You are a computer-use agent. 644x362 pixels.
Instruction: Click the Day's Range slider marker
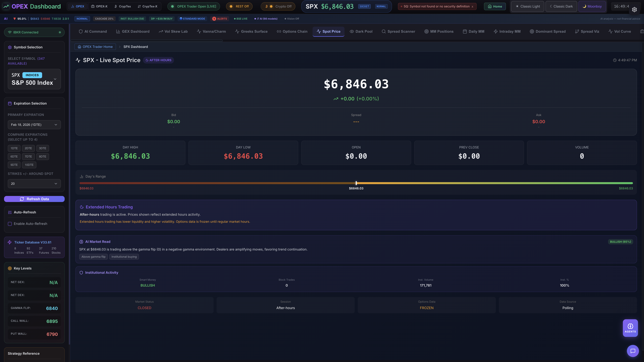[x=356, y=183]
